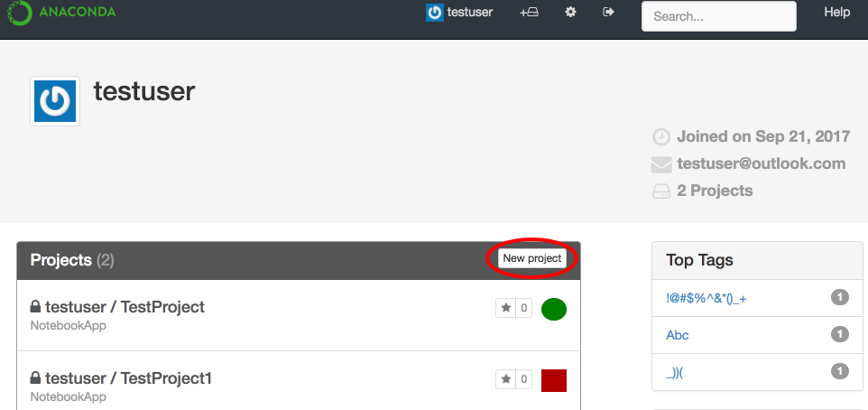The height and width of the screenshot is (410, 868).
Task: Click the Anaconda logo in the header
Action: tap(61, 12)
